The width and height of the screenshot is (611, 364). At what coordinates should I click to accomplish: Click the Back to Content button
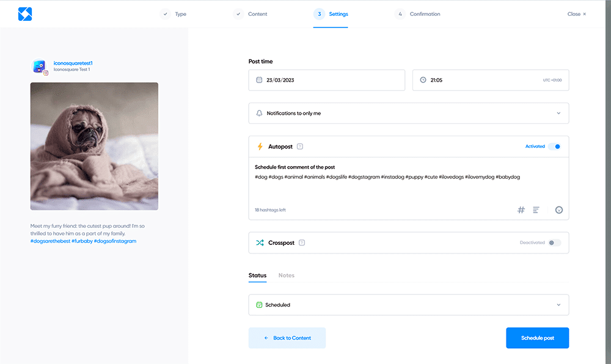click(x=287, y=337)
